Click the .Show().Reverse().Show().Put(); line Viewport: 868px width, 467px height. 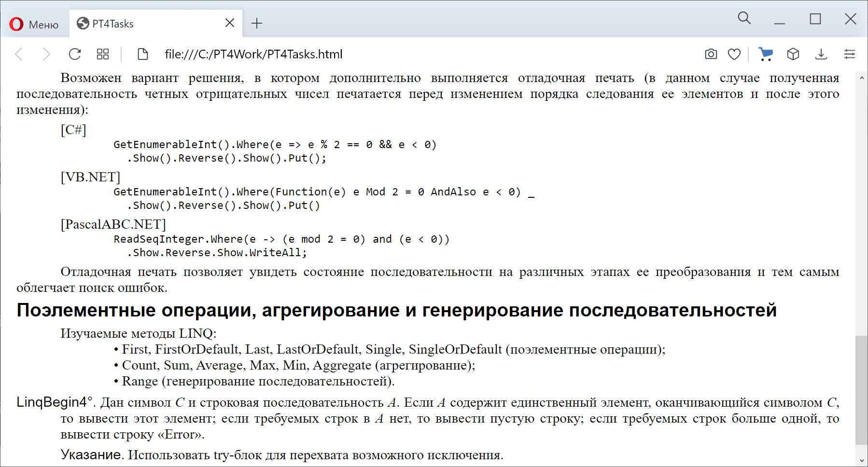226,158
